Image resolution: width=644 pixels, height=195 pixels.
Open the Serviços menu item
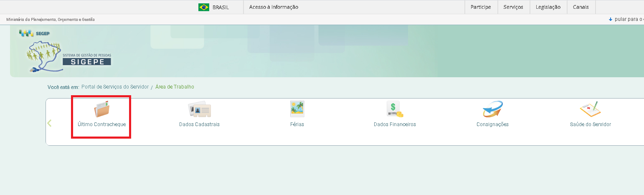pos(513,7)
